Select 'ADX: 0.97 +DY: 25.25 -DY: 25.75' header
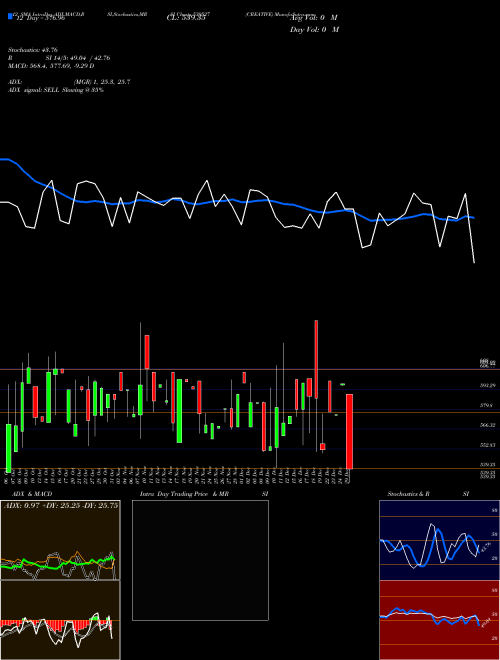This screenshot has width=500, height=660. pyautogui.click(x=61, y=505)
